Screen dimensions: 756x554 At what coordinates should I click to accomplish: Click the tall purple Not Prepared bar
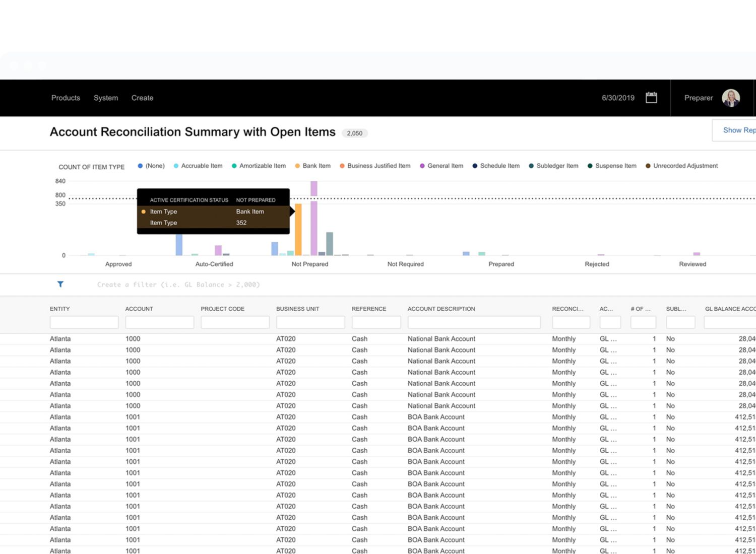pos(314,222)
